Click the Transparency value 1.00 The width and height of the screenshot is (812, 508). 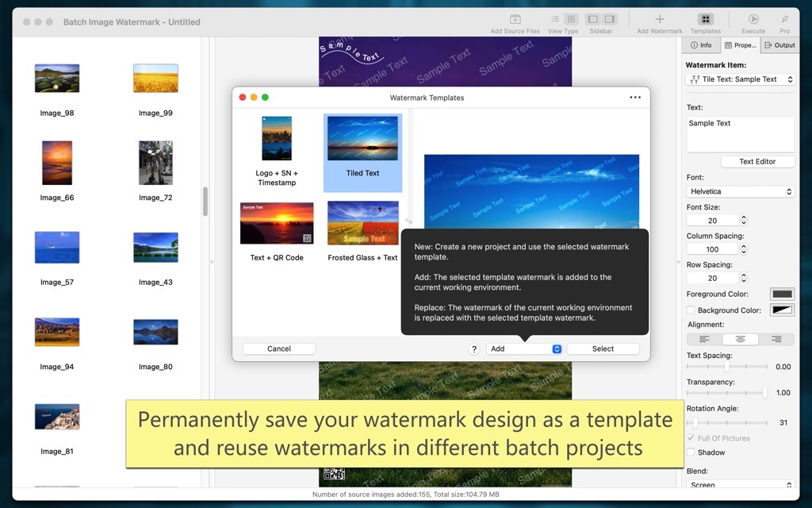(783, 393)
